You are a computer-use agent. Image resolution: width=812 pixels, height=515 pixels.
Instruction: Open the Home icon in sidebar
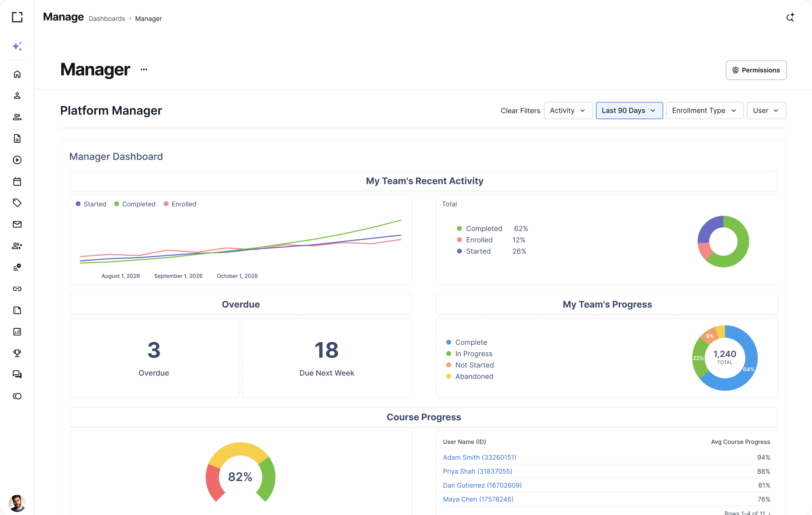[17, 74]
